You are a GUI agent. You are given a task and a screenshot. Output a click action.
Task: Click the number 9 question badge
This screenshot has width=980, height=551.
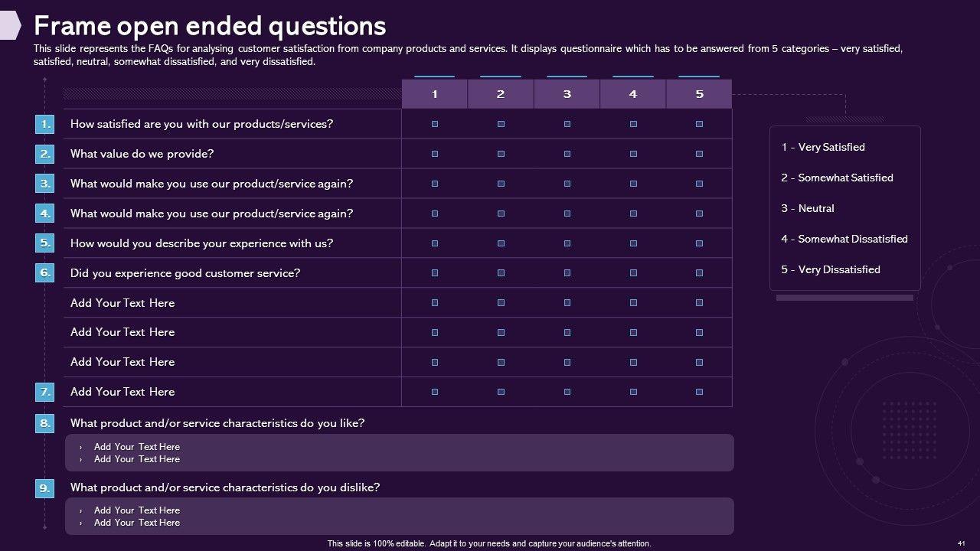pyautogui.click(x=45, y=487)
